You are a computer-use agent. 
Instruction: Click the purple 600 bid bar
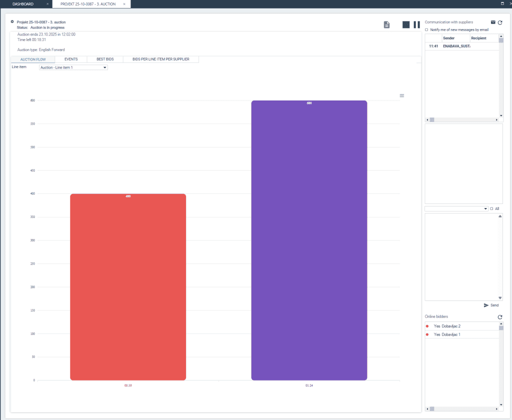pyautogui.click(x=309, y=240)
